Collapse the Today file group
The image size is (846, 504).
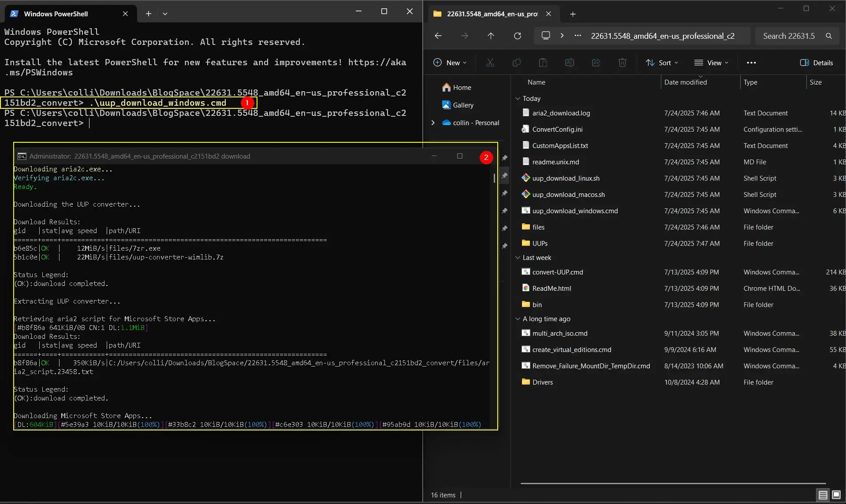pos(518,98)
